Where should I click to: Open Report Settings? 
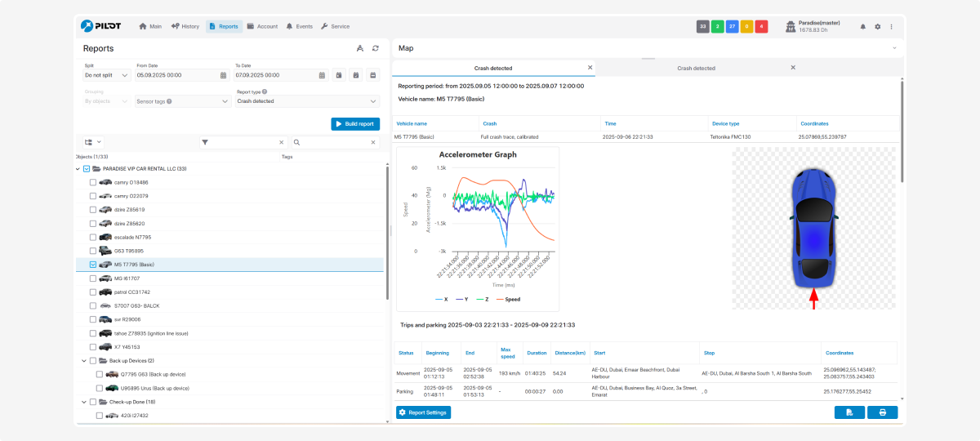pos(423,412)
